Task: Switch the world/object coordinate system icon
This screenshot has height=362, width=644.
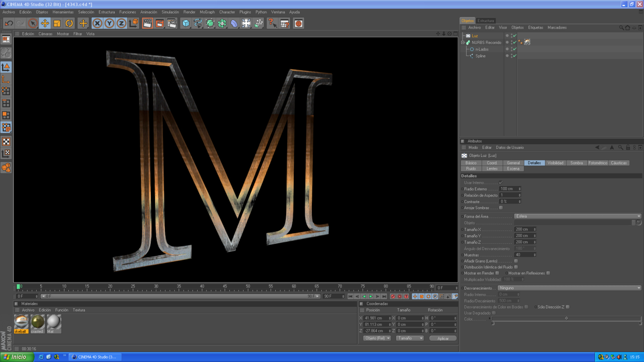Action: point(133,23)
